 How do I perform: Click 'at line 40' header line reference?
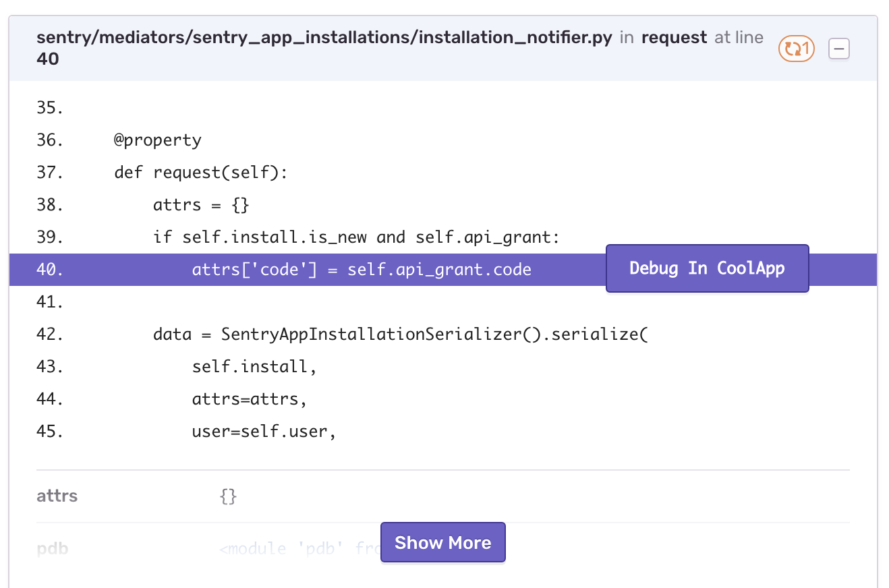401,48
